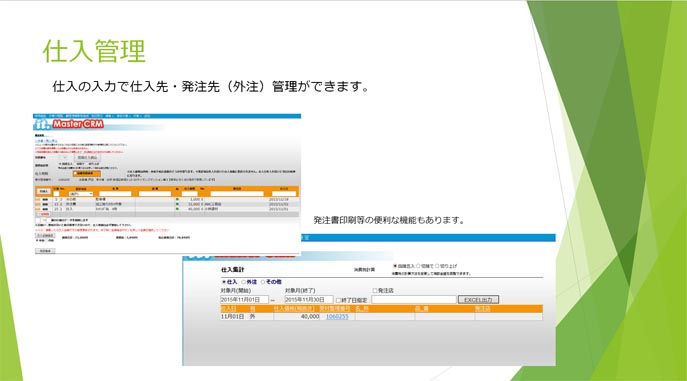This screenshot has height=381, width=687.
Task: Open the receipt number link 1060255
Action: point(337,317)
